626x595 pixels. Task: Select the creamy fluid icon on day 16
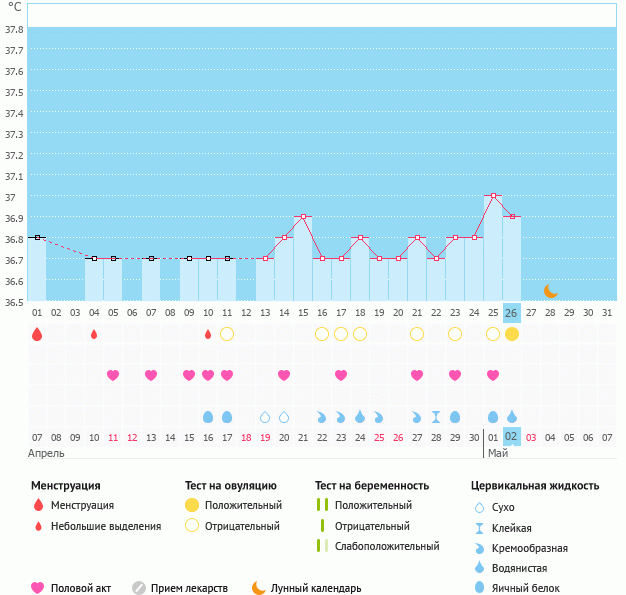(x=322, y=417)
